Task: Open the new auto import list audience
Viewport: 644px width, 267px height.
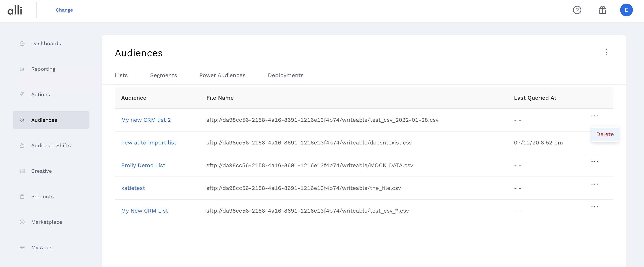Action: coord(149,142)
